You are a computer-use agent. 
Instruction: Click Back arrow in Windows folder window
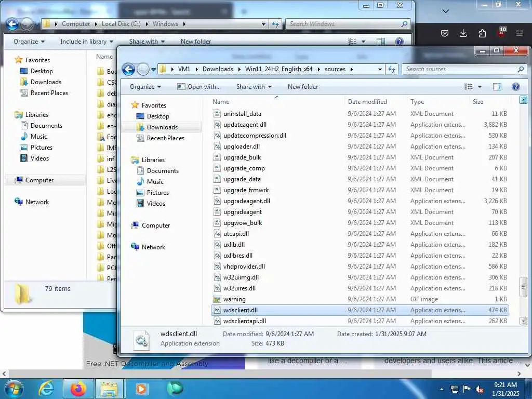tap(12, 24)
